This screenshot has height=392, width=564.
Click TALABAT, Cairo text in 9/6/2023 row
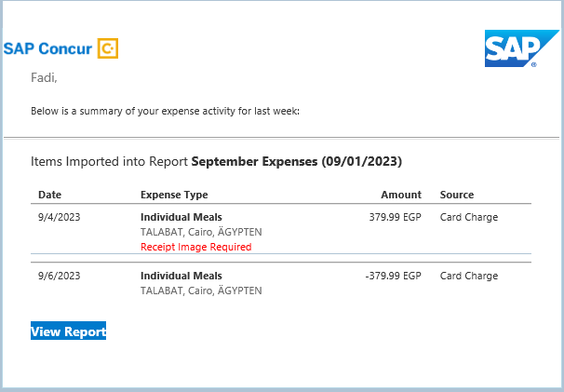coord(201,291)
